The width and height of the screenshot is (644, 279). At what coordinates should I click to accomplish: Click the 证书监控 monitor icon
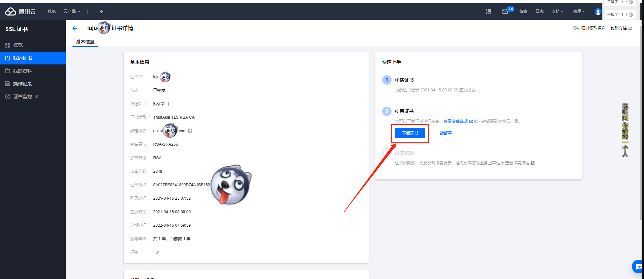click(x=8, y=96)
